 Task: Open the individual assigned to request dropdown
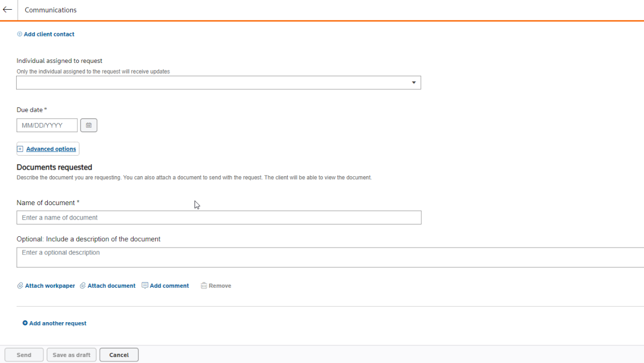(215, 82)
